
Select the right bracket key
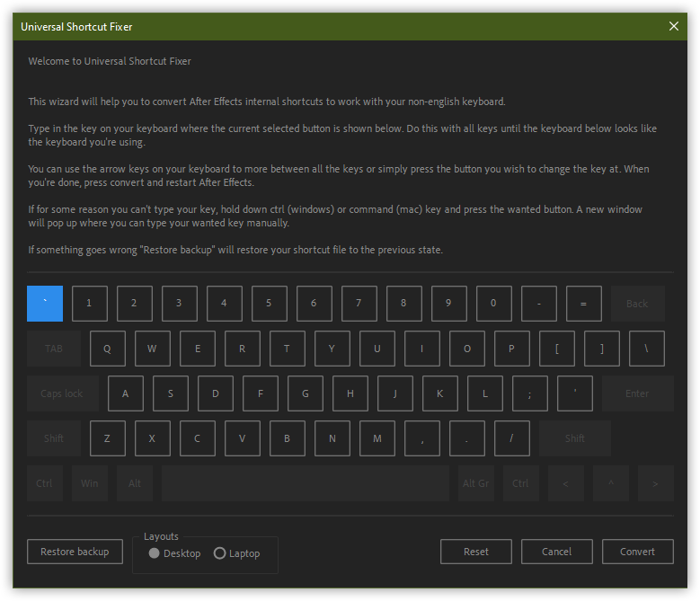[x=602, y=349]
